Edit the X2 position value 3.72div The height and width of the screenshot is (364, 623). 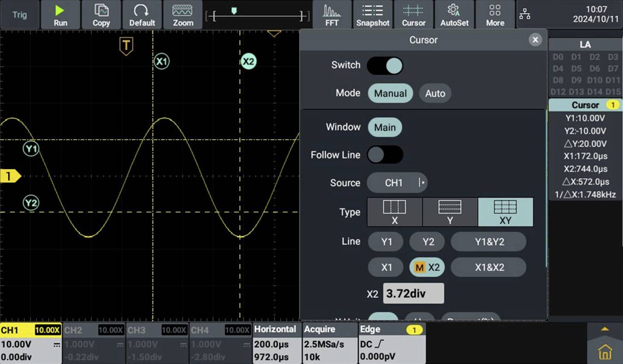tap(413, 293)
